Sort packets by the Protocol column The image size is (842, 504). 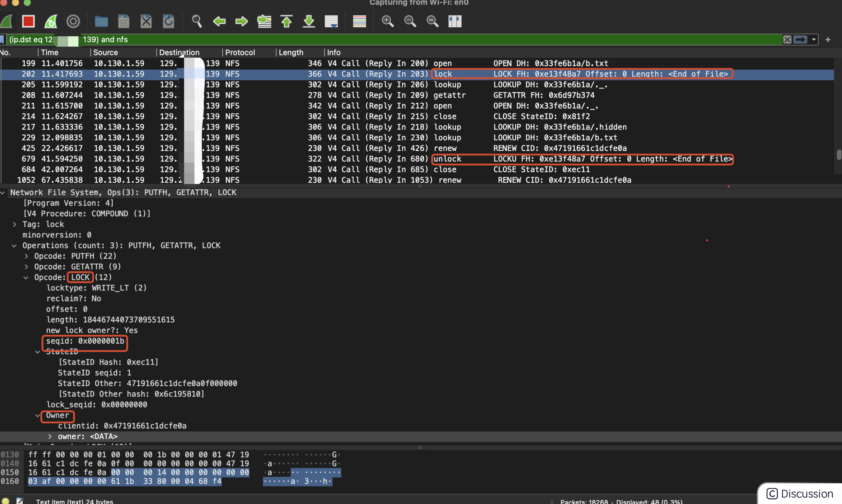249,52
